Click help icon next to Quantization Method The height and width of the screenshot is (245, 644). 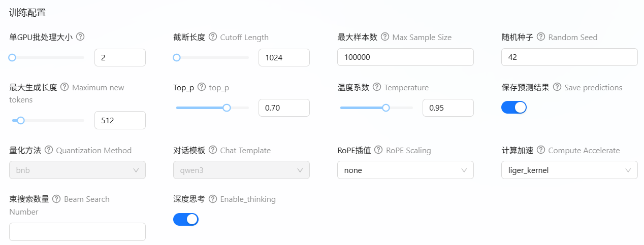[49, 150]
